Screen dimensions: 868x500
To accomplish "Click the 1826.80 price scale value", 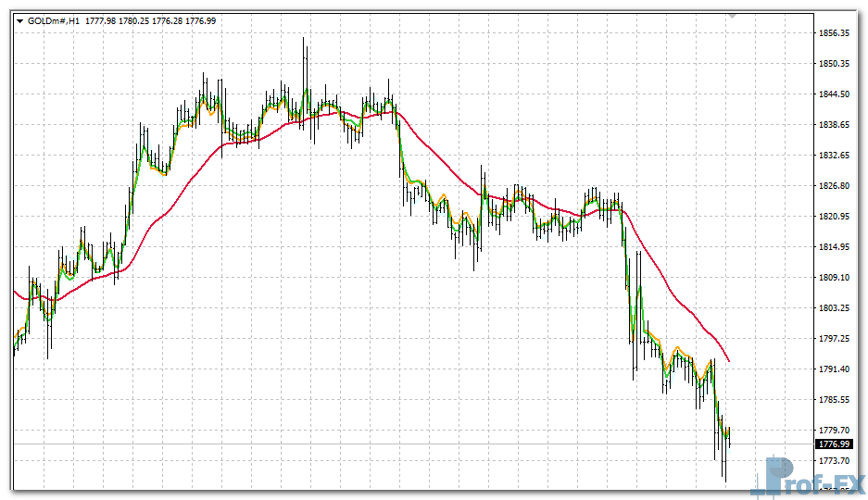I will [835, 186].
